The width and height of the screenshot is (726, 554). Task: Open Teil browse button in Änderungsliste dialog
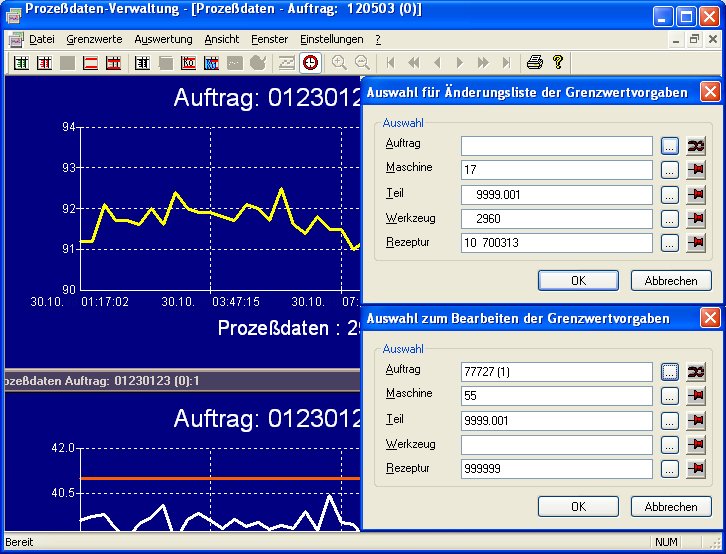(x=670, y=195)
